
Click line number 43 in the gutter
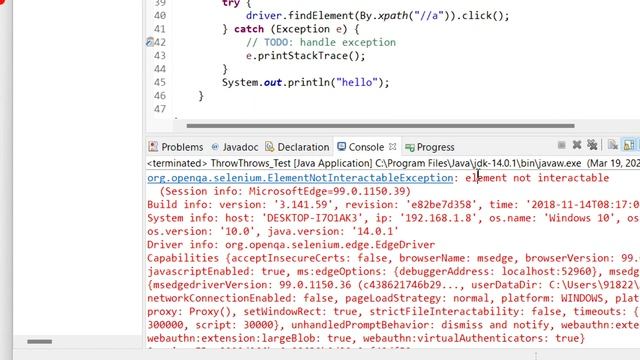point(160,56)
